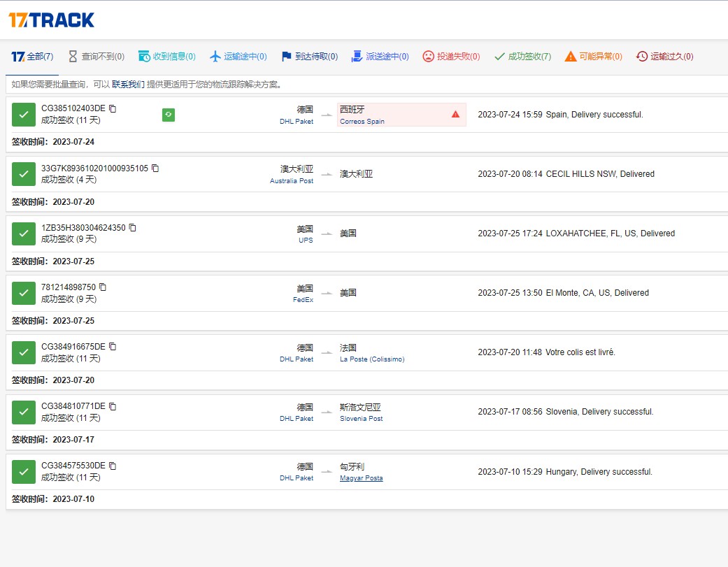
Task: Open La Poste (Colissimo) carrier link
Action: click(372, 359)
